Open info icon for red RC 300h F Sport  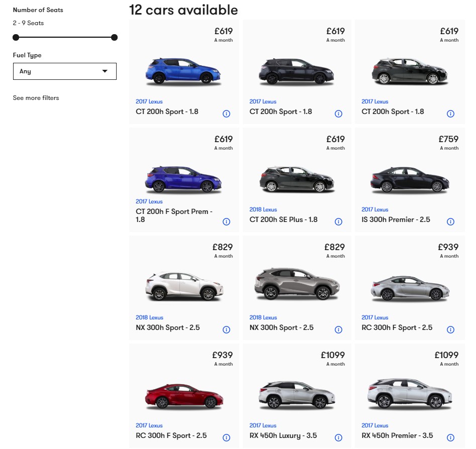pos(227,438)
